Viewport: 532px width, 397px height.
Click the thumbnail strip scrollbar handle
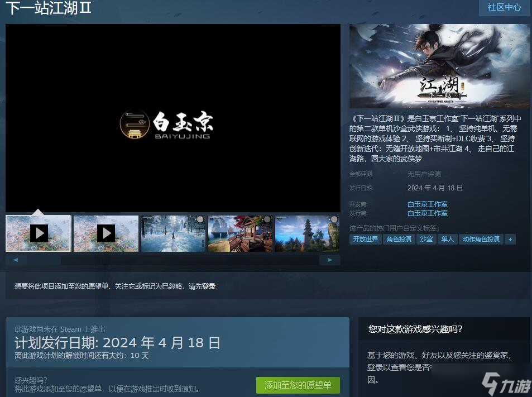pos(44,260)
